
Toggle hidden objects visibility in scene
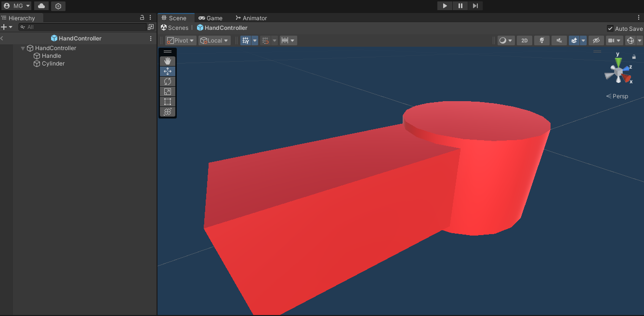596,40
